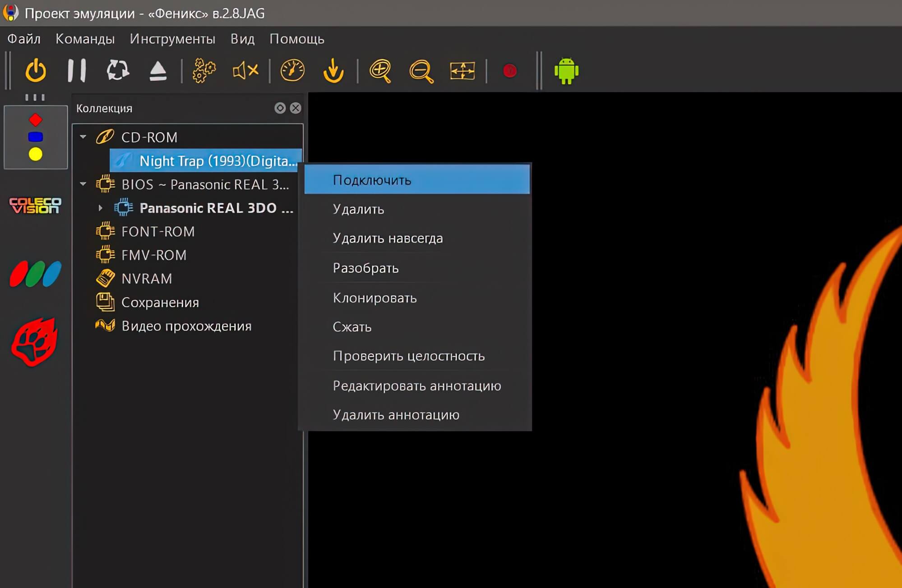Click the fit-to-screen arrows icon
The height and width of the screenshot is (588, 902).
[x=463, y=71]
